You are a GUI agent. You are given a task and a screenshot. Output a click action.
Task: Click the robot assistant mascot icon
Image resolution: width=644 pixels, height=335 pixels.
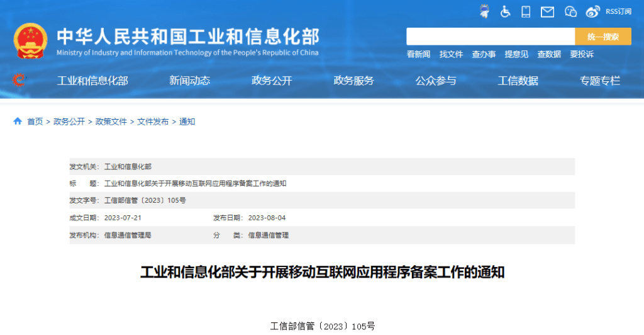coord(484,11)
